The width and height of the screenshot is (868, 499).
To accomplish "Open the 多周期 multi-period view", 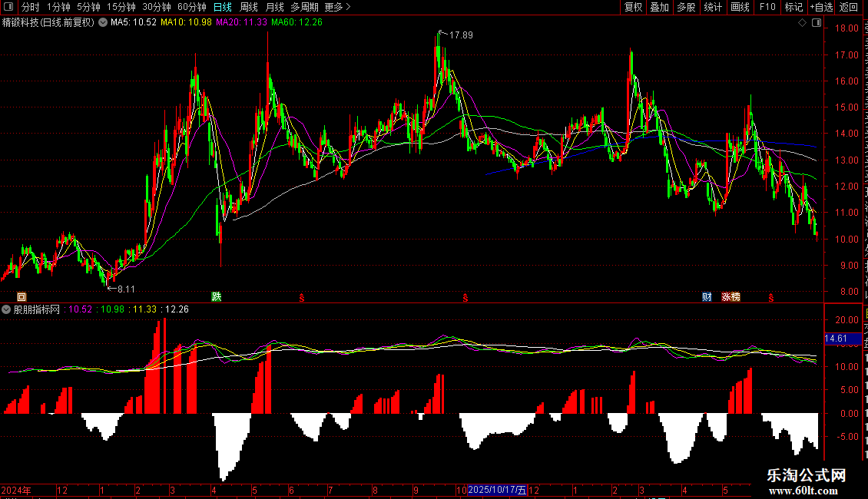I will (304, 7).
